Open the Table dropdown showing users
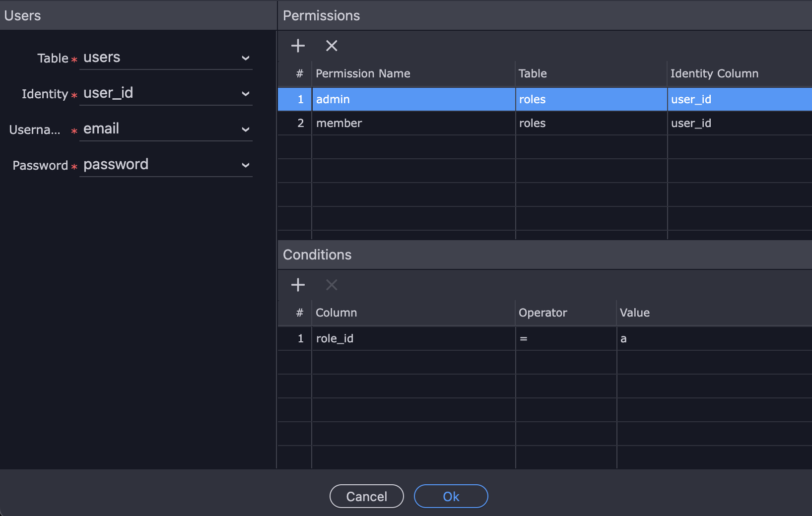This screenshot has height=516, width=812. [166, 58]
